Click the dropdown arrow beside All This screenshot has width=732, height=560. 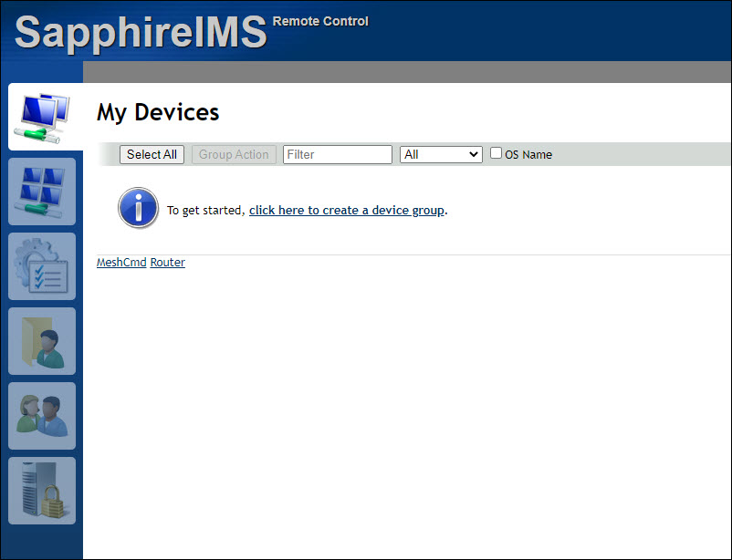click(474, 154)
